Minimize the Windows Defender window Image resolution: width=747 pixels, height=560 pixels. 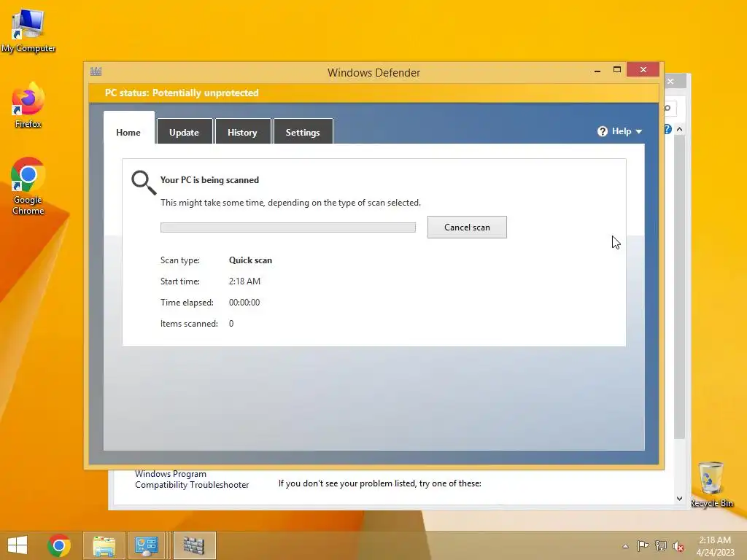coord(597,71)
